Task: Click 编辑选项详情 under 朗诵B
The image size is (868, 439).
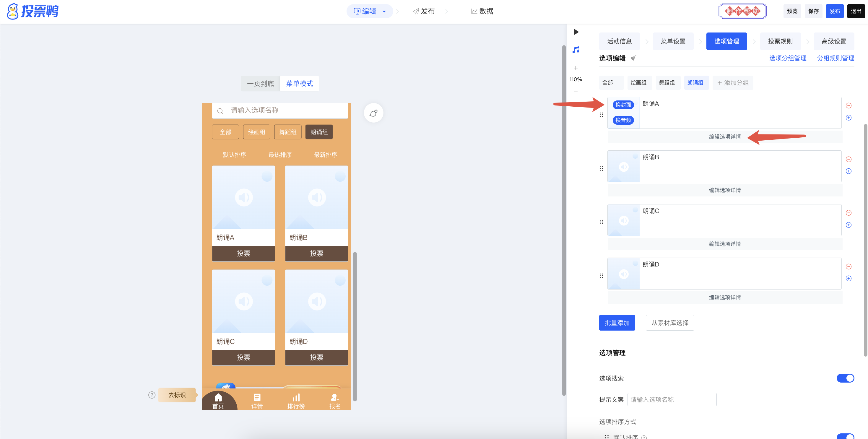Action: point(724,190)
